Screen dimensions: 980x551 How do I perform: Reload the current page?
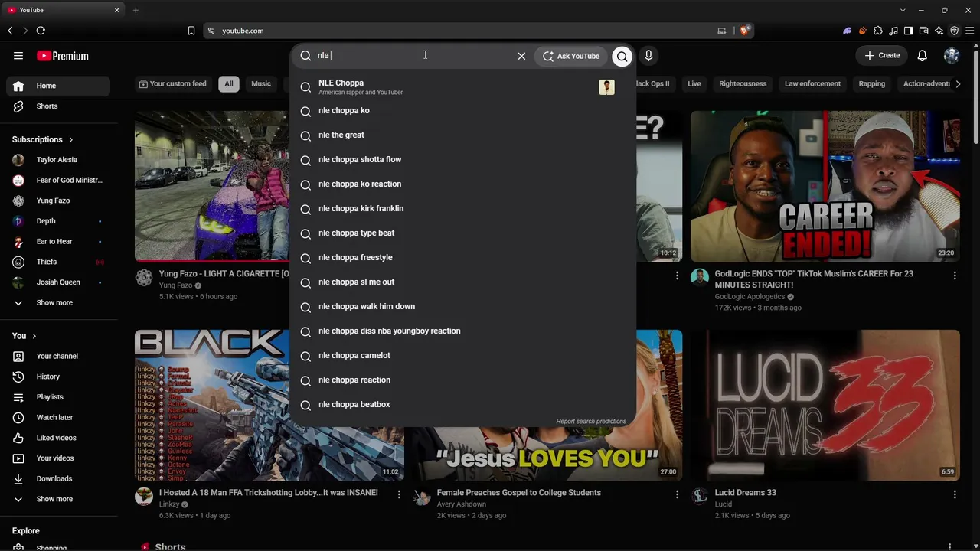[41, 31]
